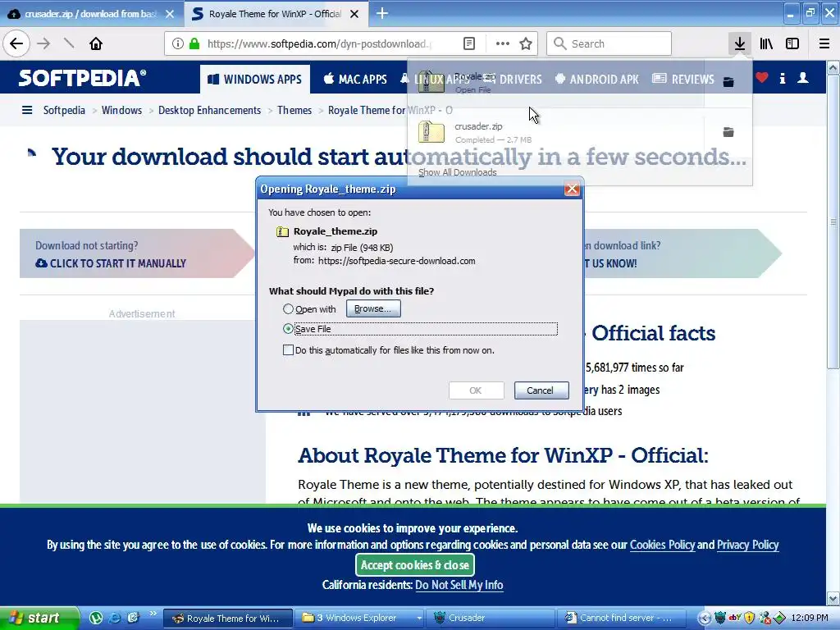Click Themes breadcrumb link

pyautogui.click(x=294, y=111)
